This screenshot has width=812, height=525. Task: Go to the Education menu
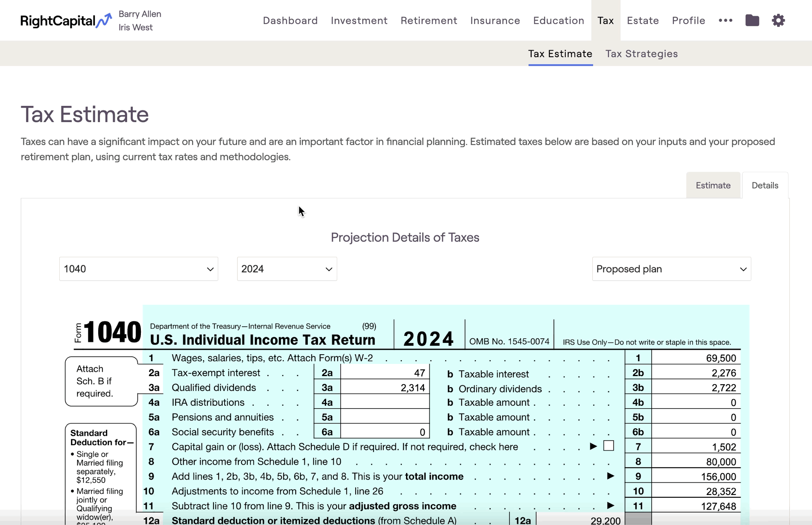click(559, 20)
